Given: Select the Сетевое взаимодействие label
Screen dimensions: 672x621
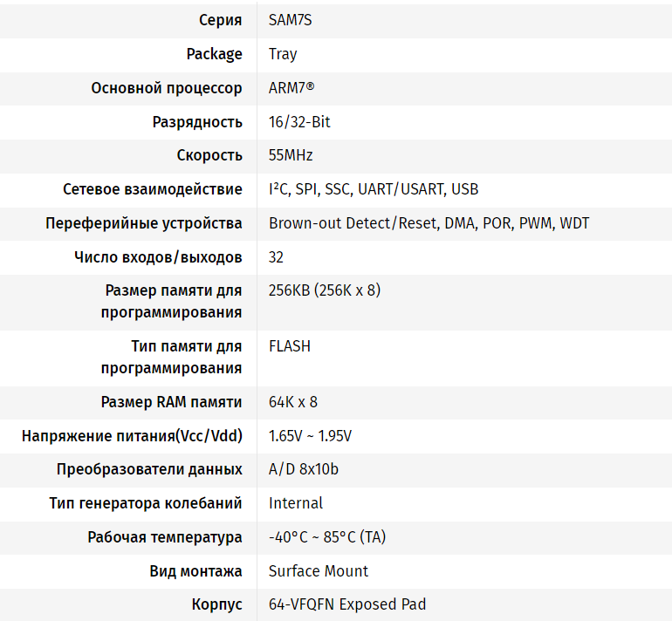Looking at the screenshot, I should [153, 189].
